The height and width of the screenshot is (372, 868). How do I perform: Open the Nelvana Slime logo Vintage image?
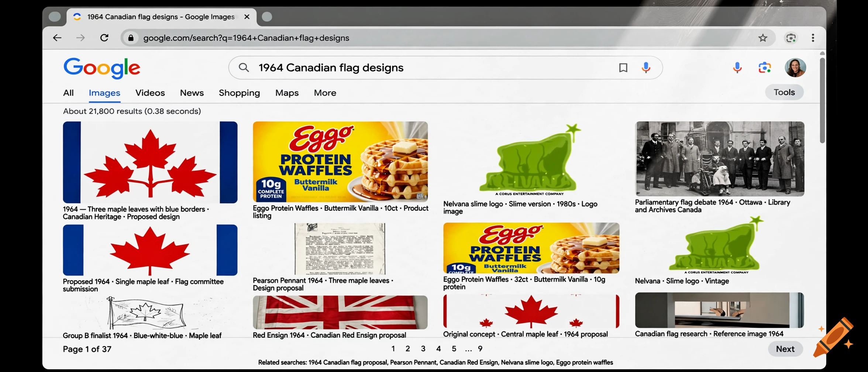pos(716,245)
